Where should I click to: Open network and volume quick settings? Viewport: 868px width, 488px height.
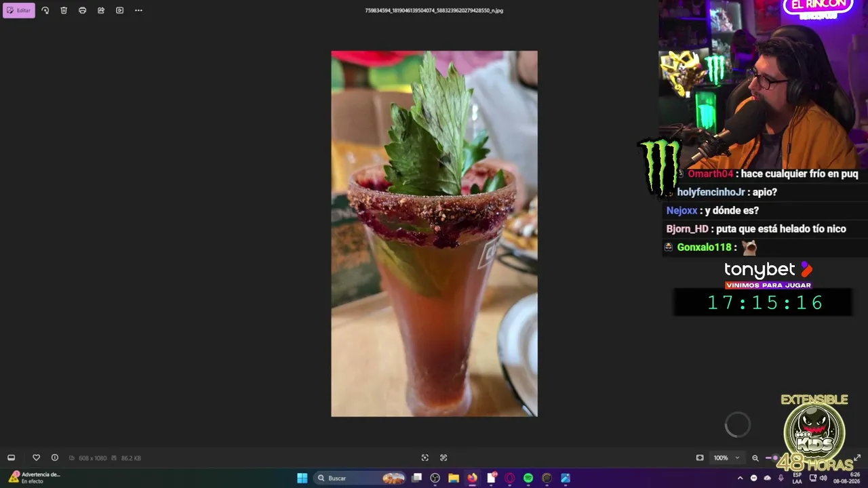[x=818, y=478]
